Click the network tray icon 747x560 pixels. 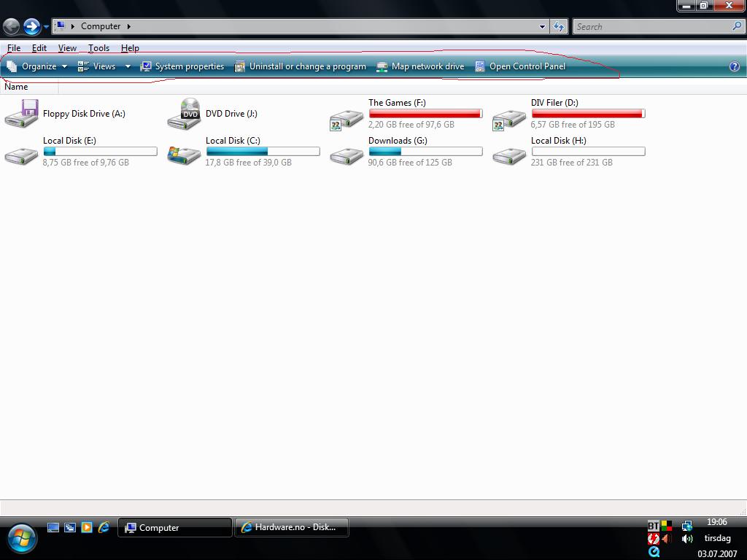click(x=687, y=526)
